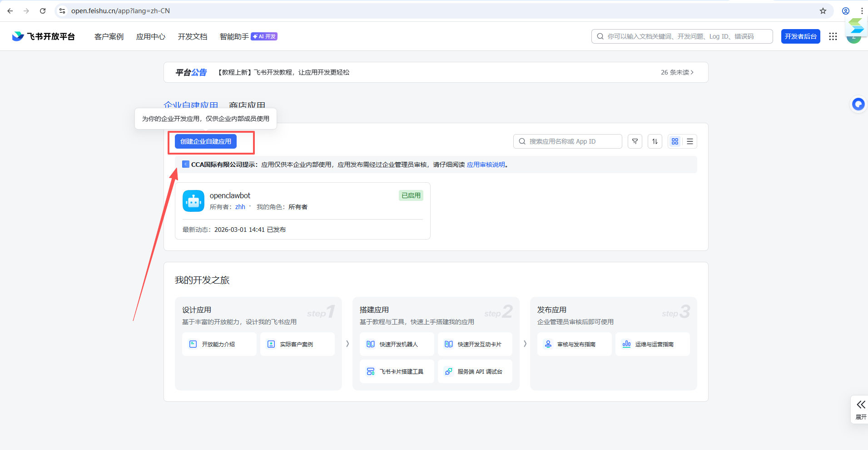This screenshot has width=868, height=450.
Task: Open the 快速开发机器人 guide
Action: (397, 344)
